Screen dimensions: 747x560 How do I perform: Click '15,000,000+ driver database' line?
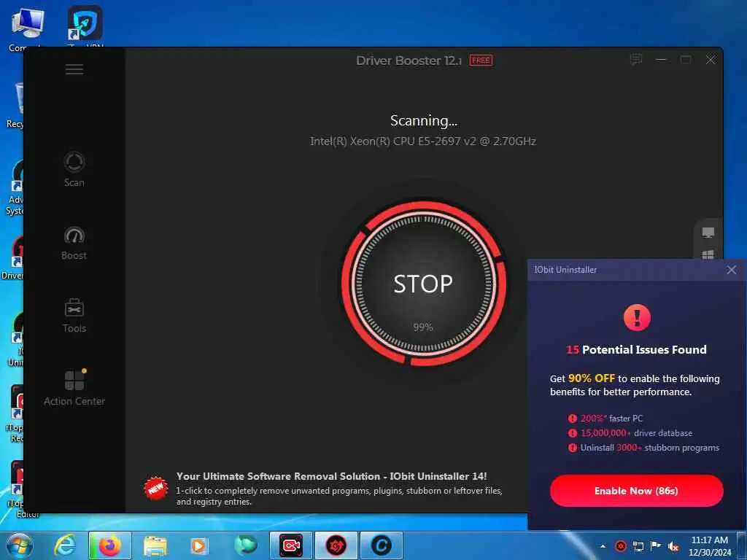[630, 433]
